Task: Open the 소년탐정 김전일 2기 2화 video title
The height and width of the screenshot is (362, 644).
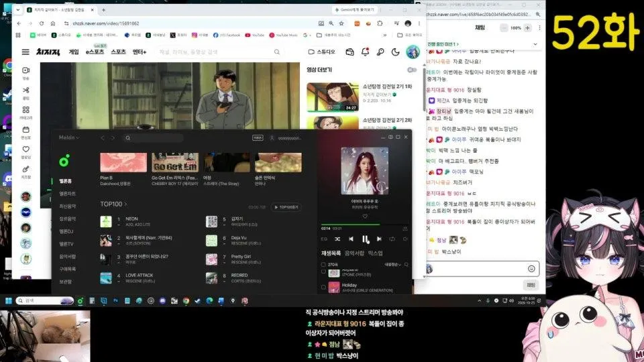Action: pyautogui.click(x=387, y=120)
